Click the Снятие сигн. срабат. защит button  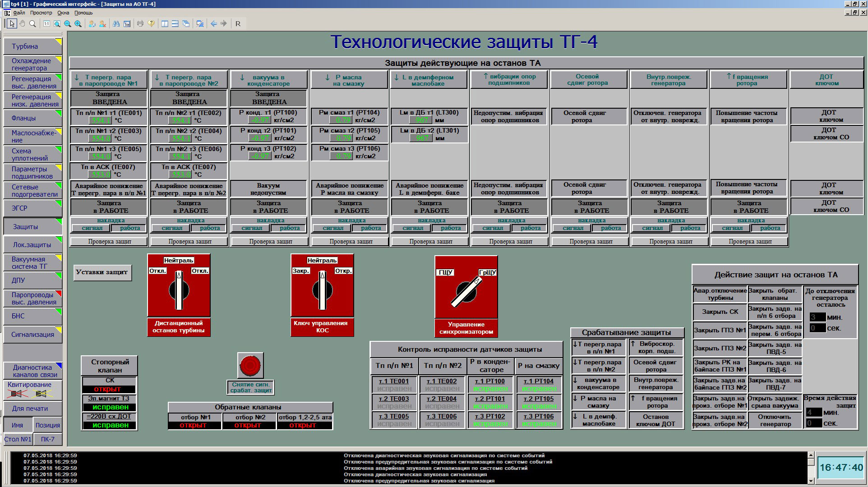[250, 387]
